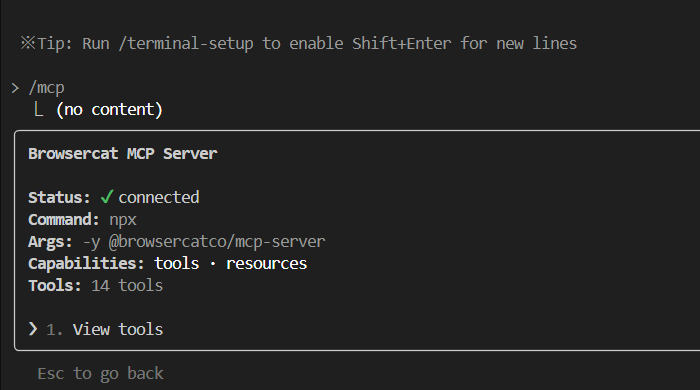Click the Browsercat MCP Server heading
This screenshot has width=700, height=390.
coord(123,154)
